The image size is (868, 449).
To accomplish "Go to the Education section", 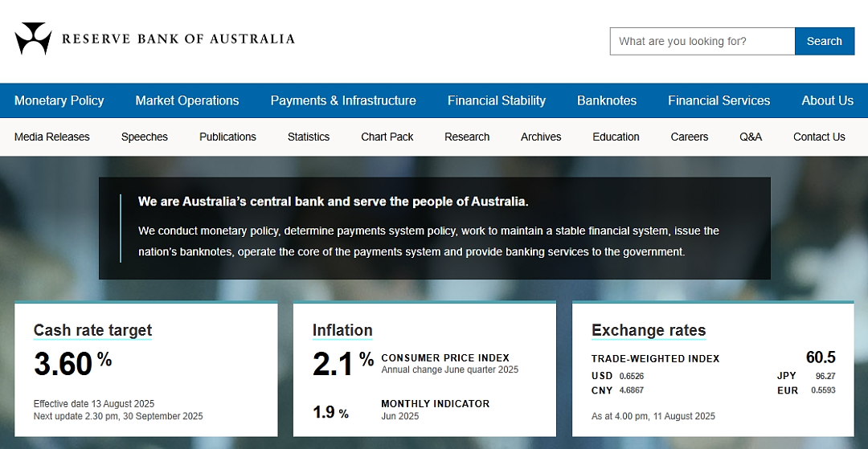I will (616, 137).
